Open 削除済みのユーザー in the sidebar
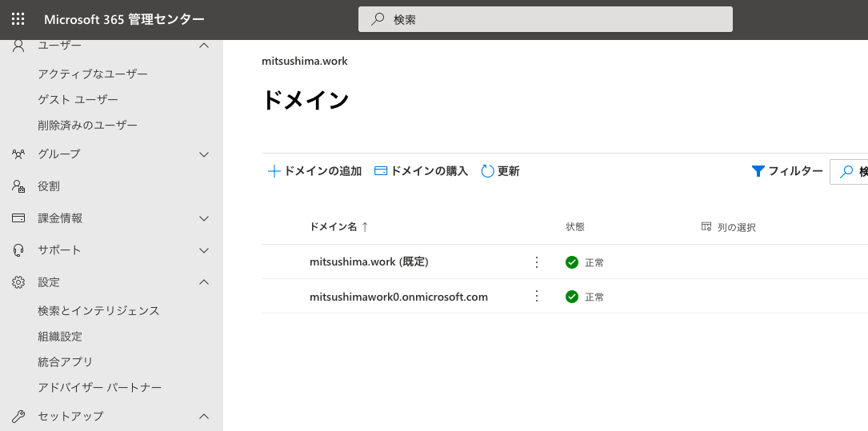The width and height of the screenshot is (868, 431). [x=87, y=125]
